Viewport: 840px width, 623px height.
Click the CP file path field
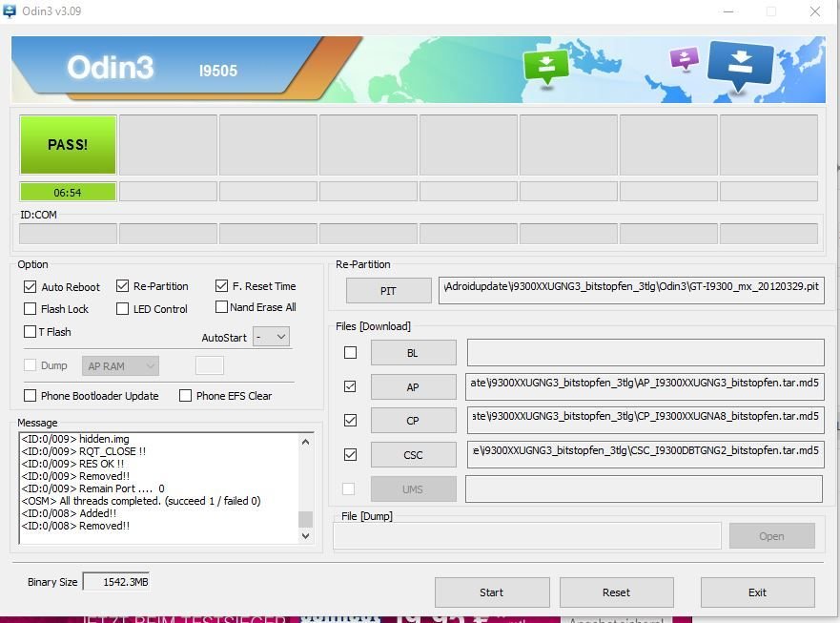645,421
